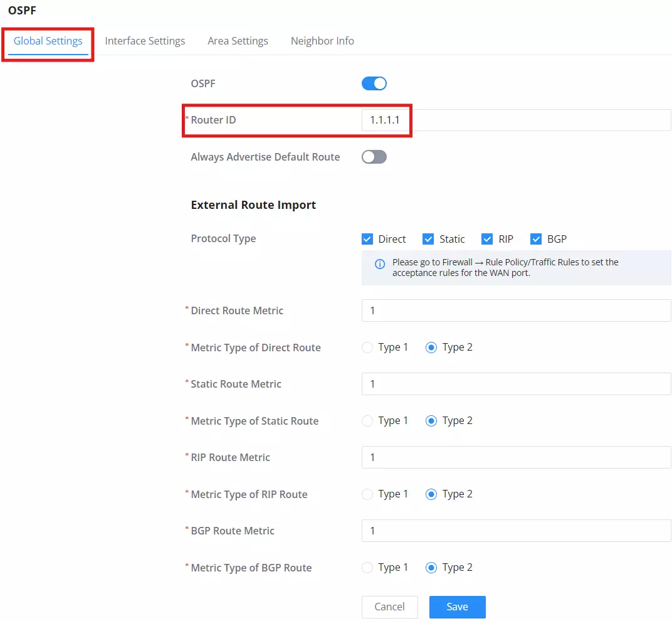Screen dimensions: 672x621
Task: Select Type 1 for Static Route metric
Action: coord(367,421)
